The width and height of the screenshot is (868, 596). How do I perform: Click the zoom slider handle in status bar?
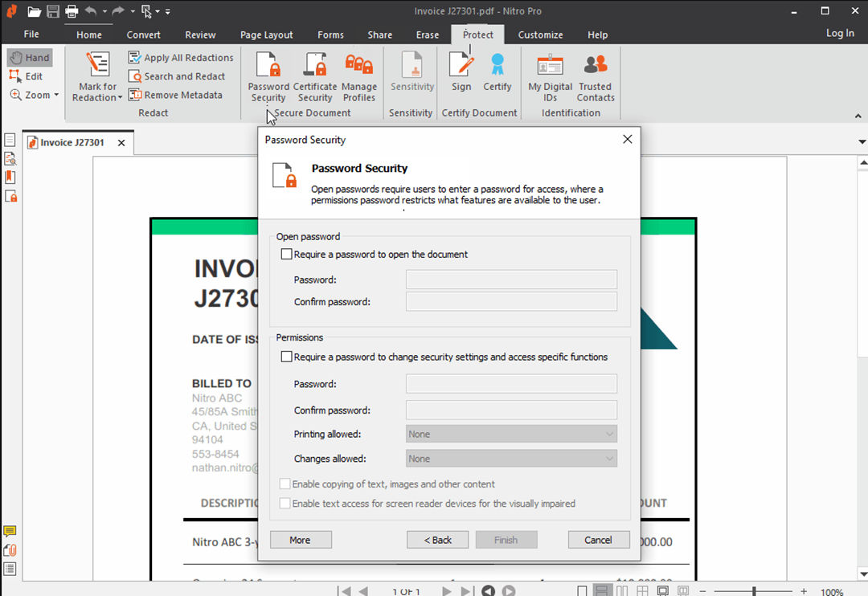754,591
